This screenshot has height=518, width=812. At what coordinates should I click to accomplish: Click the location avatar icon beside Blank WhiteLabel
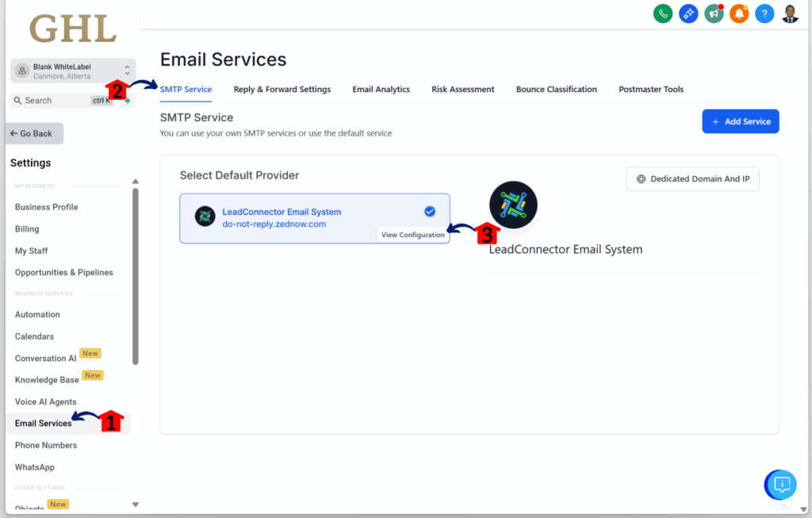pos(22,71)
